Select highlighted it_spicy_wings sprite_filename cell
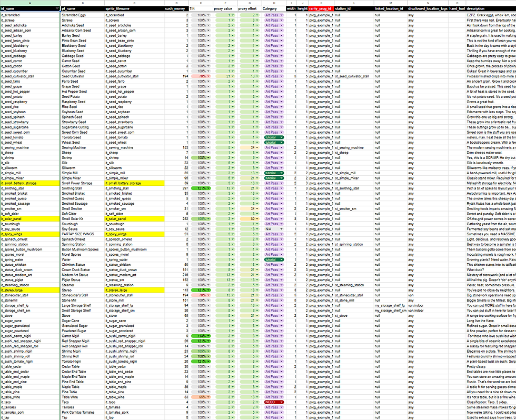This screenshot has width=516, height=420. pos(134,234)
